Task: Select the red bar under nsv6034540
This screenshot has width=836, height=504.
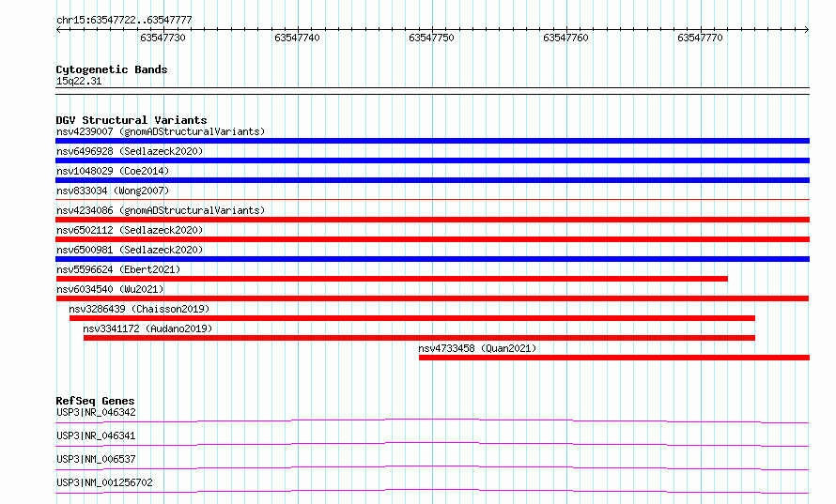Action: point(432,298)
